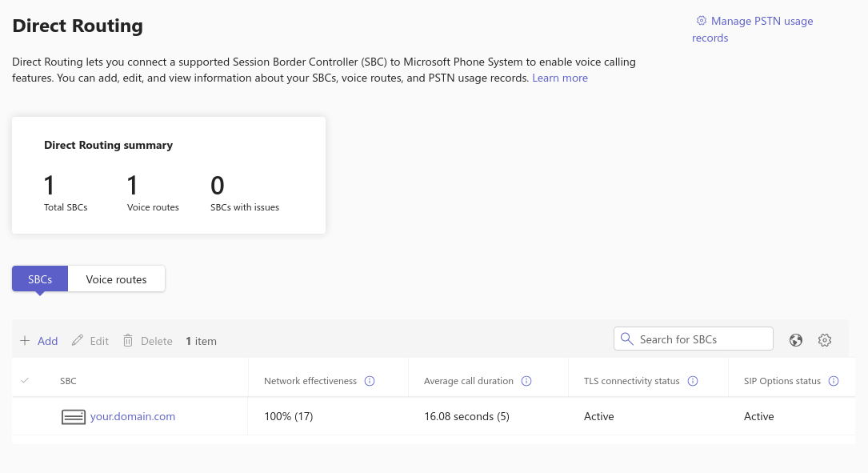This screenshot has width=868, height=473.
Task: Click the gear icon beside Manage PSTN usage
Action: click(702, 21)
